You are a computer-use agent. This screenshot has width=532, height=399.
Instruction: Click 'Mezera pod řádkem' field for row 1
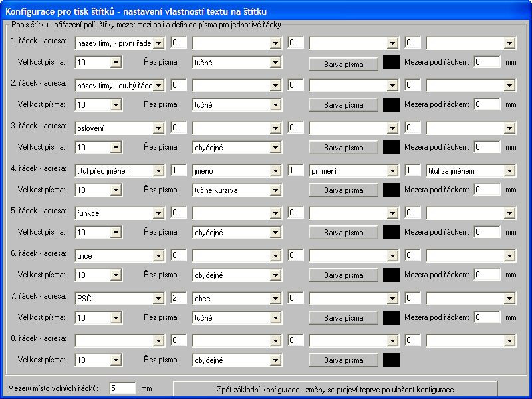[x=487, y=62]
